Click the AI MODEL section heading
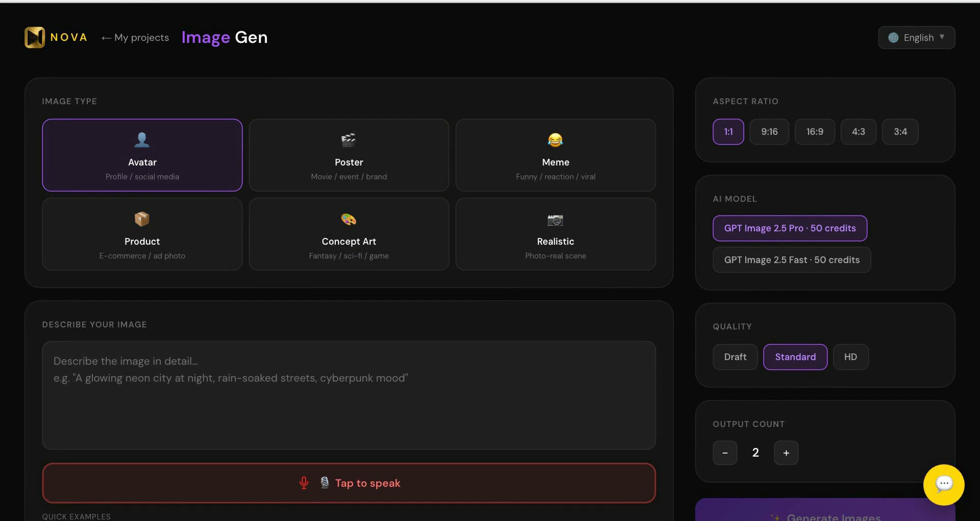The width and height of the screenshot is (980, 521). coord(734,199)
